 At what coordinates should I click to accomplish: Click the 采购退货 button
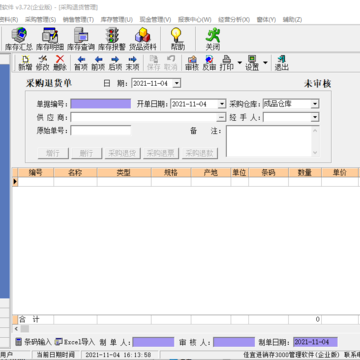click(x=123, y=153)
